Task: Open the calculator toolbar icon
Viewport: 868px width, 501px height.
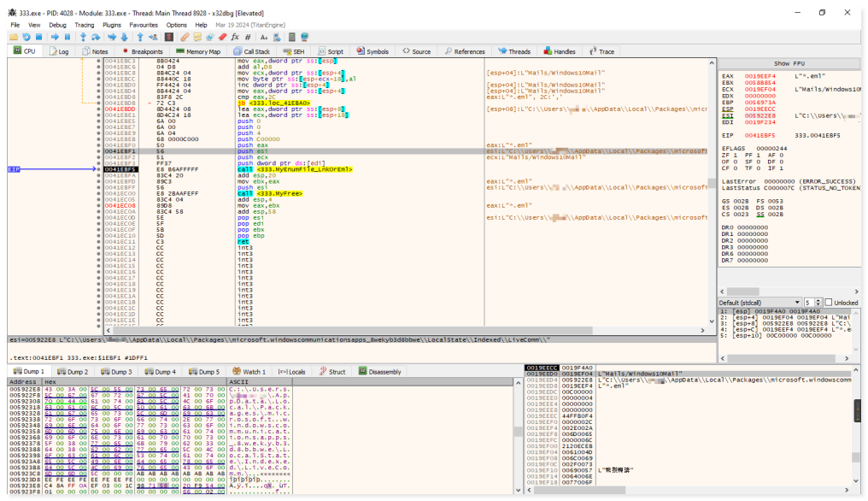Action: (x=290, y=38)
